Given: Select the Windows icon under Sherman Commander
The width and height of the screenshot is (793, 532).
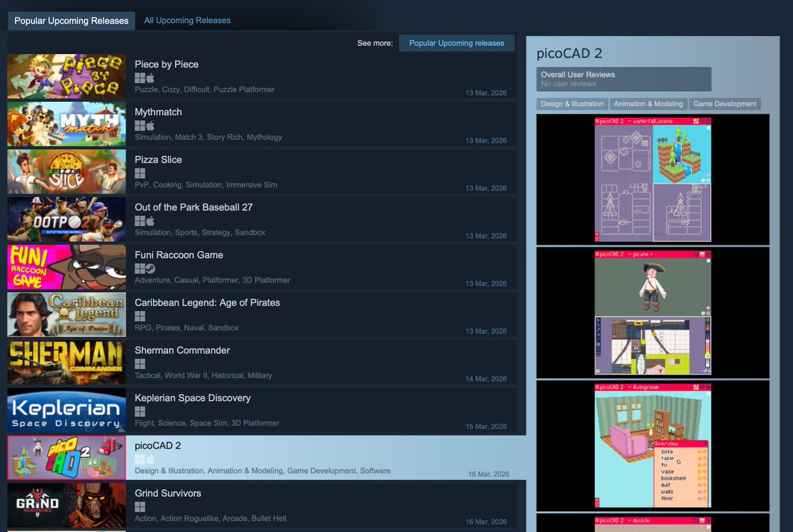Looking at the screenshot, I should (x=139, y=363).
